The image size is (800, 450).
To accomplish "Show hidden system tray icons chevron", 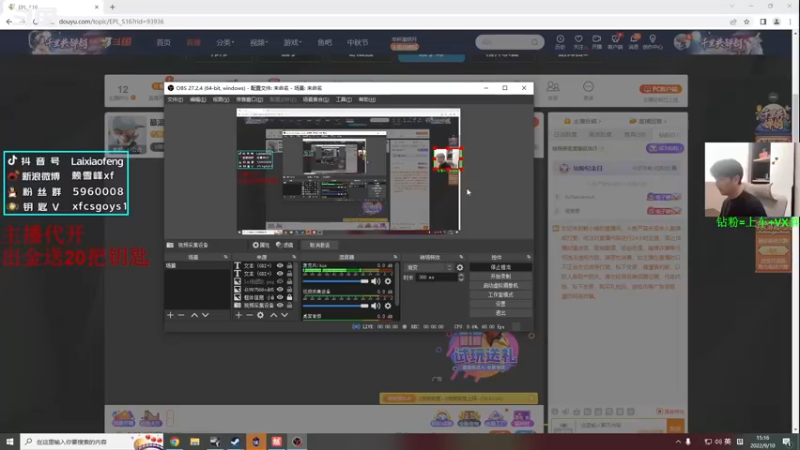I will (x=678, y=442).
